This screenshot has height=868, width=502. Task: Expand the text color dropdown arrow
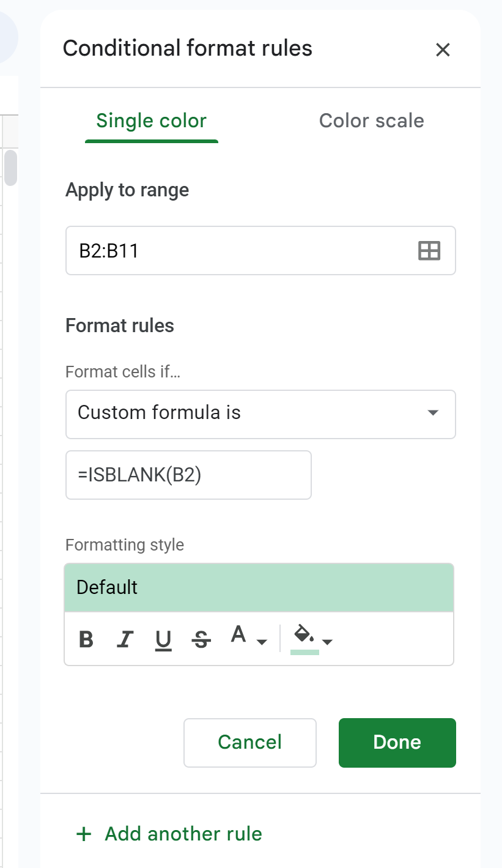(262, 642)
